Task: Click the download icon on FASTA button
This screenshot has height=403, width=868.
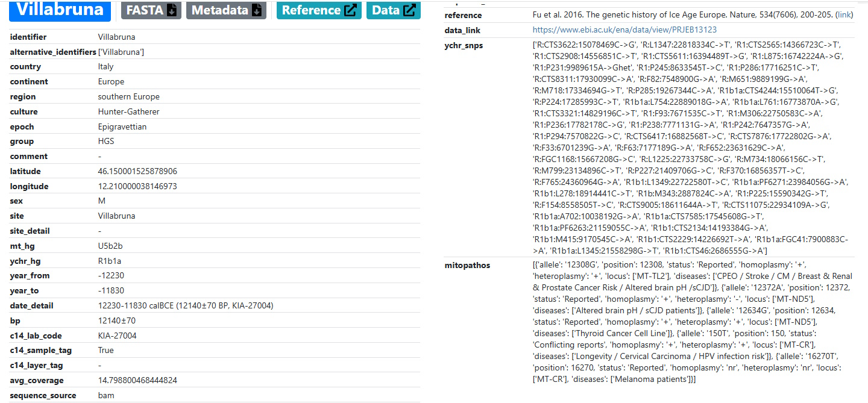Action: tap(172, 10)
